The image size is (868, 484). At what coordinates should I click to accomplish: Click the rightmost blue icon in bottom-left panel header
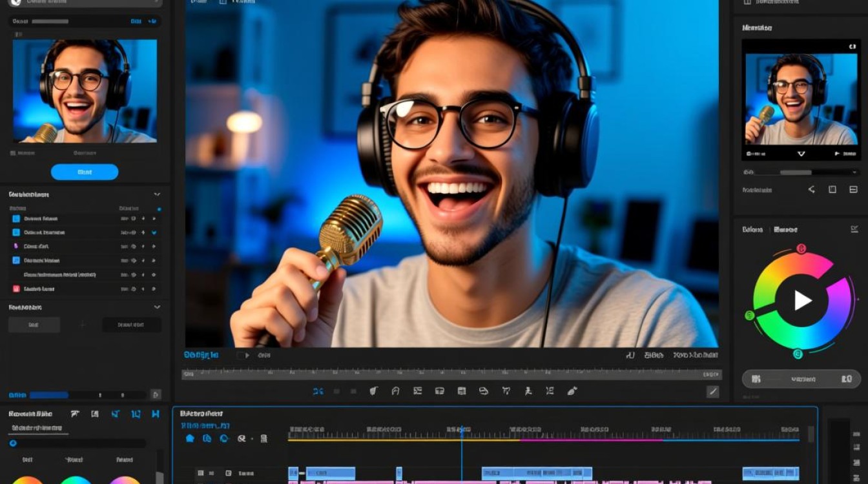click(x=155, y=414)
